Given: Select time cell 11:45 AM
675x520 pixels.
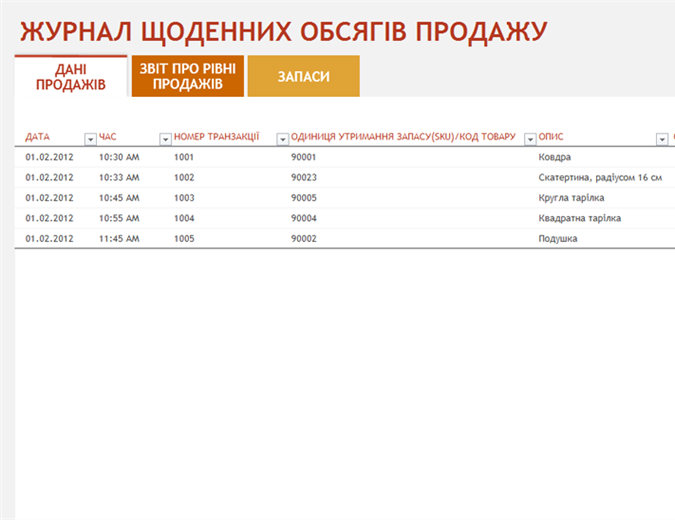Looking at the screenshot, I should 119,238.
